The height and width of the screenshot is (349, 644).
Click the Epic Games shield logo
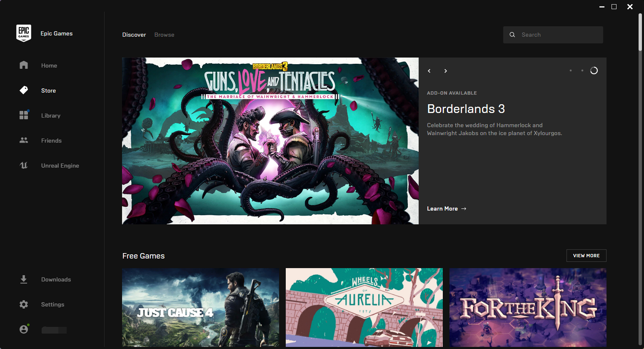coord(24,33)
